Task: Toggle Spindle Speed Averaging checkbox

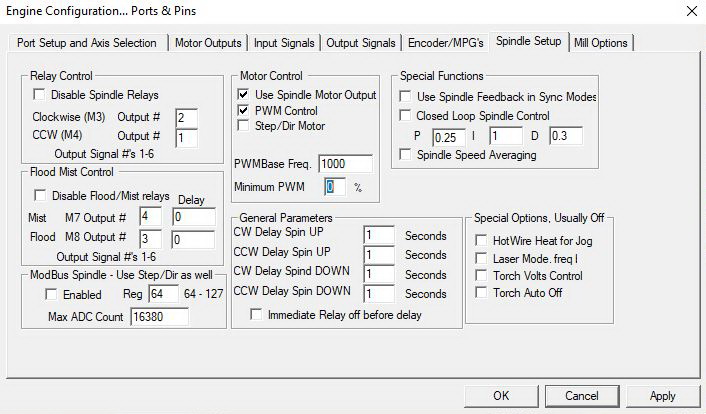Action: (405, 155)
